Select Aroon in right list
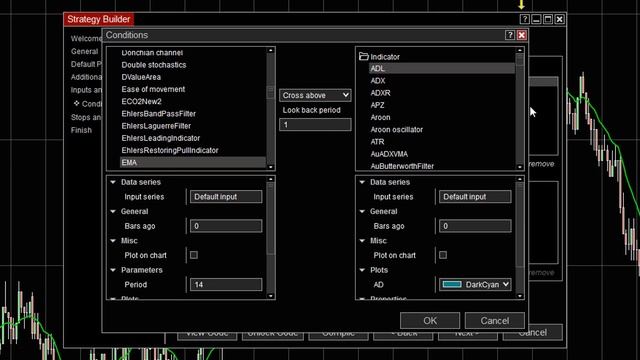Screen dimensions: 640x360 point(380,118)
